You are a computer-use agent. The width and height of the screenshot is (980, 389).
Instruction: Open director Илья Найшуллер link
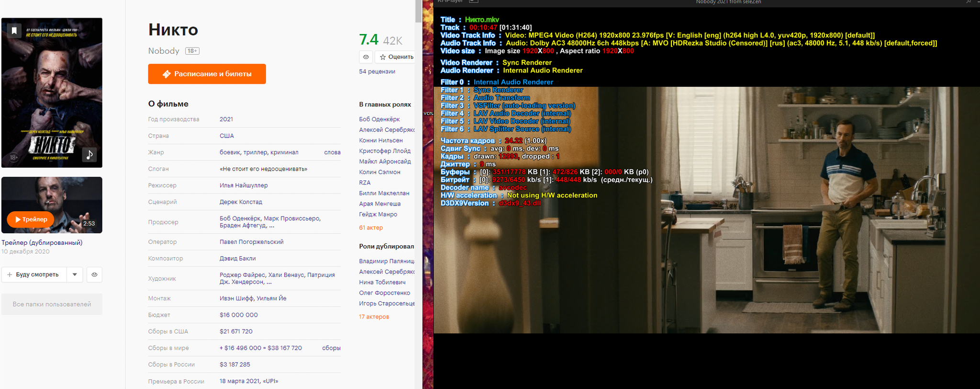tap(244, 185)
